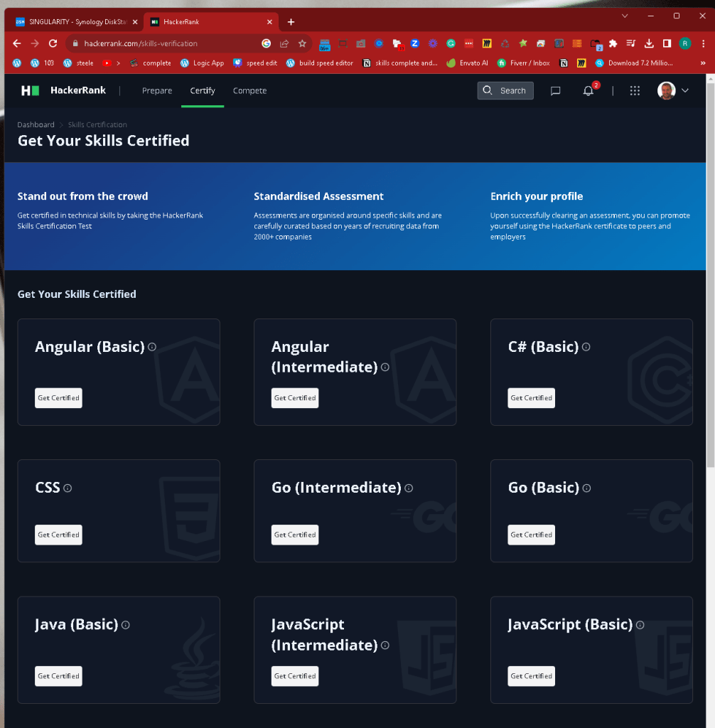The height and width of the screenshot is (728, 715).
Task: Get Certified for C# (Basic)
Action: pos(531,398)
